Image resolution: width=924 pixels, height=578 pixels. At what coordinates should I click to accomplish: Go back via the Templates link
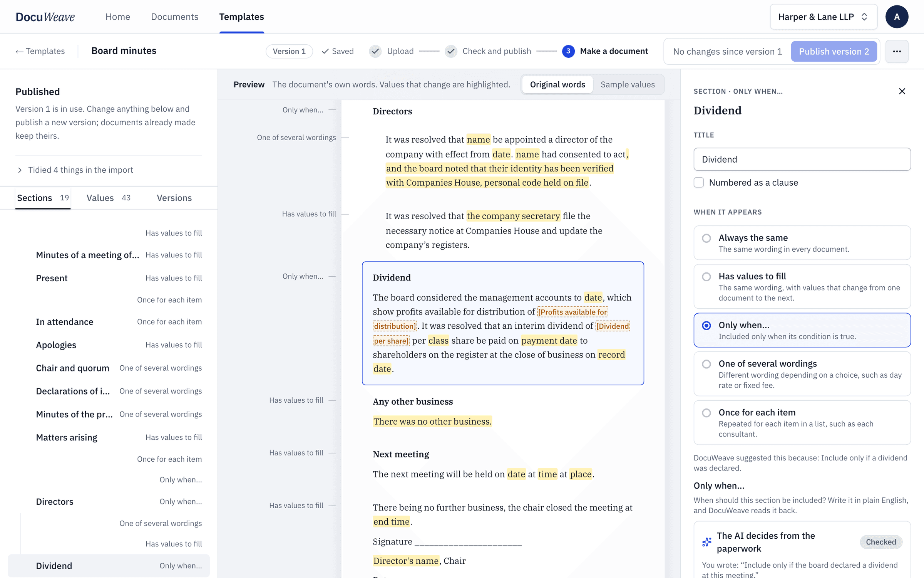40,51
